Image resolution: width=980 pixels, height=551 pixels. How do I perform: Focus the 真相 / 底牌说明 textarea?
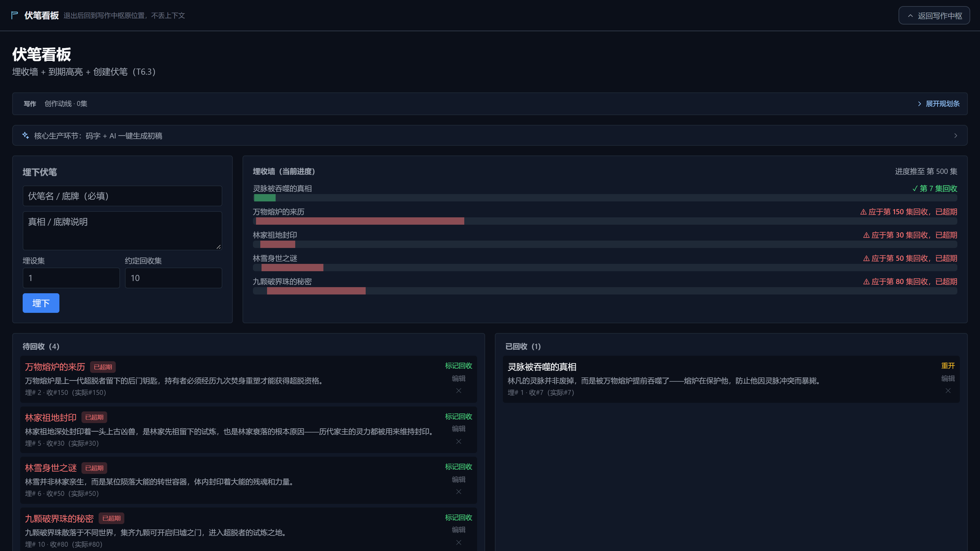122,231
